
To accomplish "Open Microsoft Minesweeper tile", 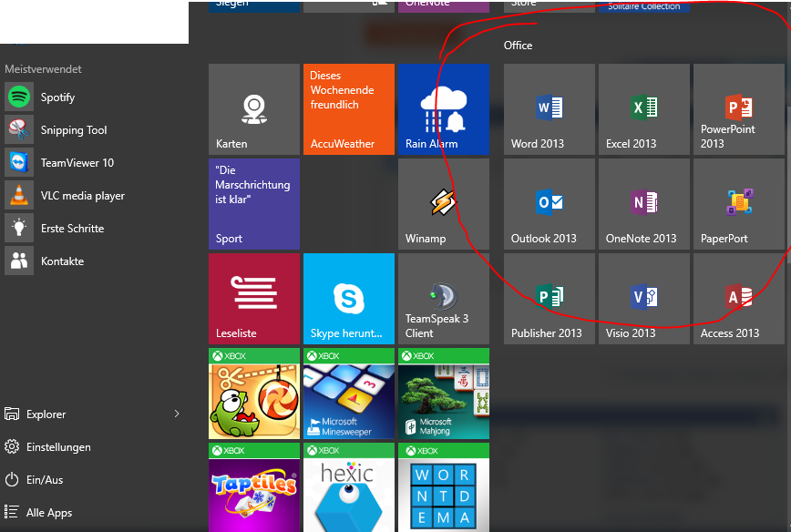I will point(349,394).
